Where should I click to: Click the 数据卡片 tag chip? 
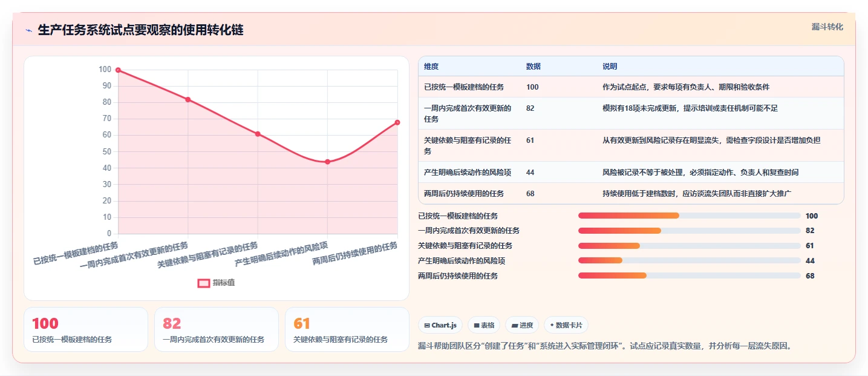566,325
